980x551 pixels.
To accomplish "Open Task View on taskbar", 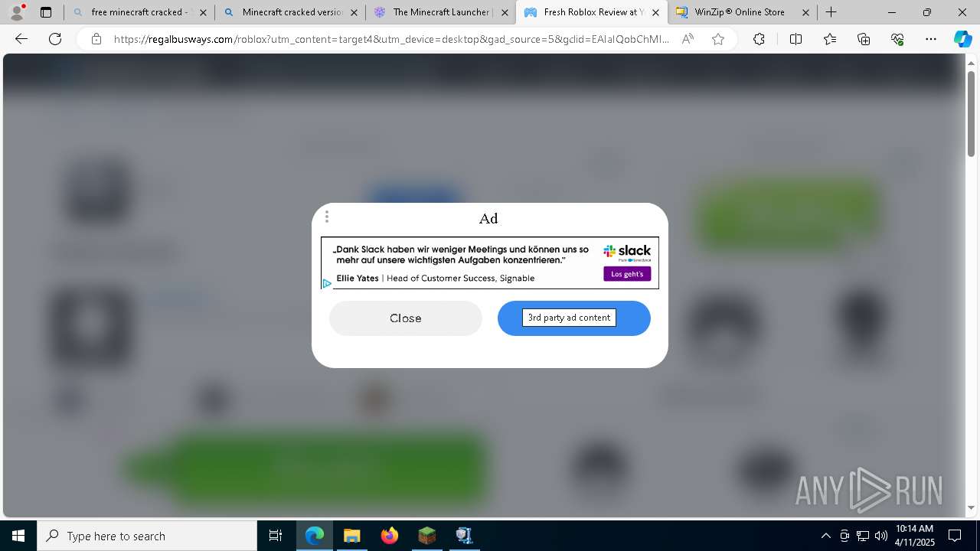I will 276,536.
